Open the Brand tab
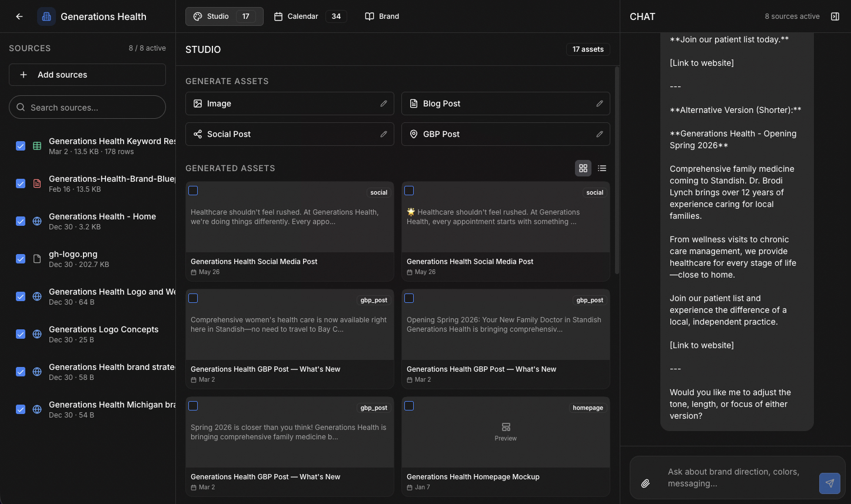Image resolution: width=851 pixels, height=504 pixels. 382,16
